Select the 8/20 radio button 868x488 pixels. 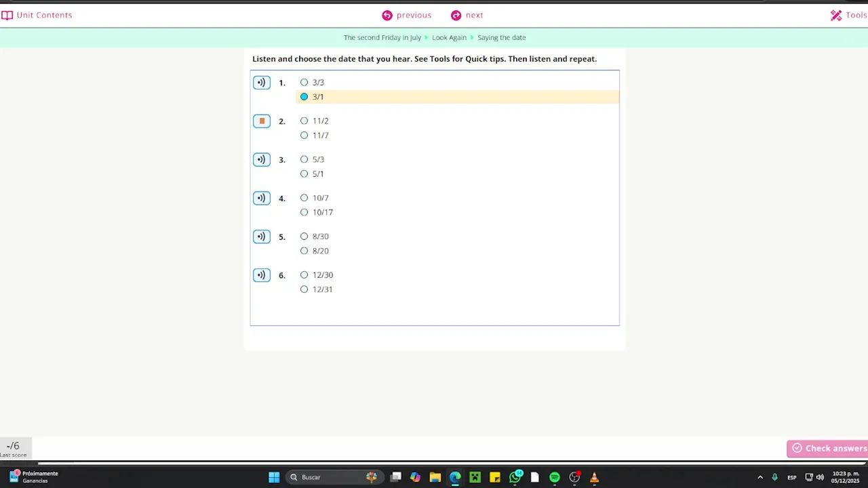304,251
